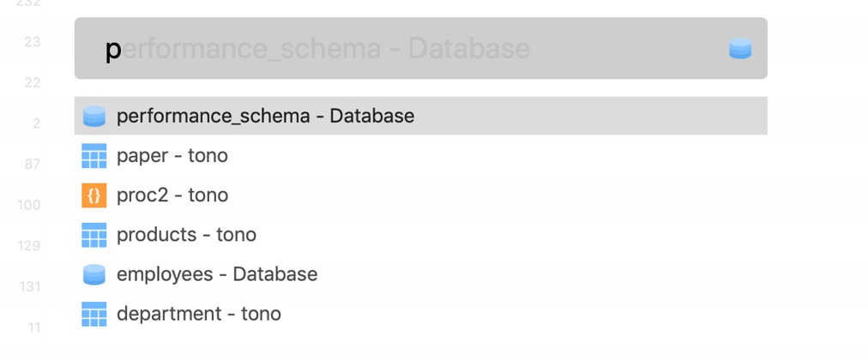Select highlighted "performance_schema - Database" result label
The image size is (868, 360).
click(265, 116)
